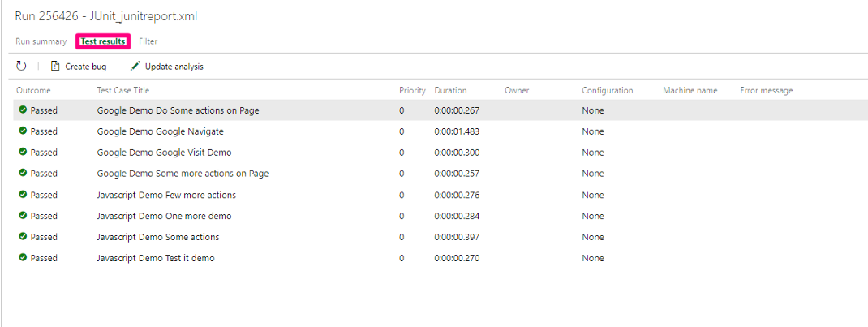This screenshot has width=868, height=327.
Task: Select Javascript Demo One more demo row
Action: click(x=164, y=216)
